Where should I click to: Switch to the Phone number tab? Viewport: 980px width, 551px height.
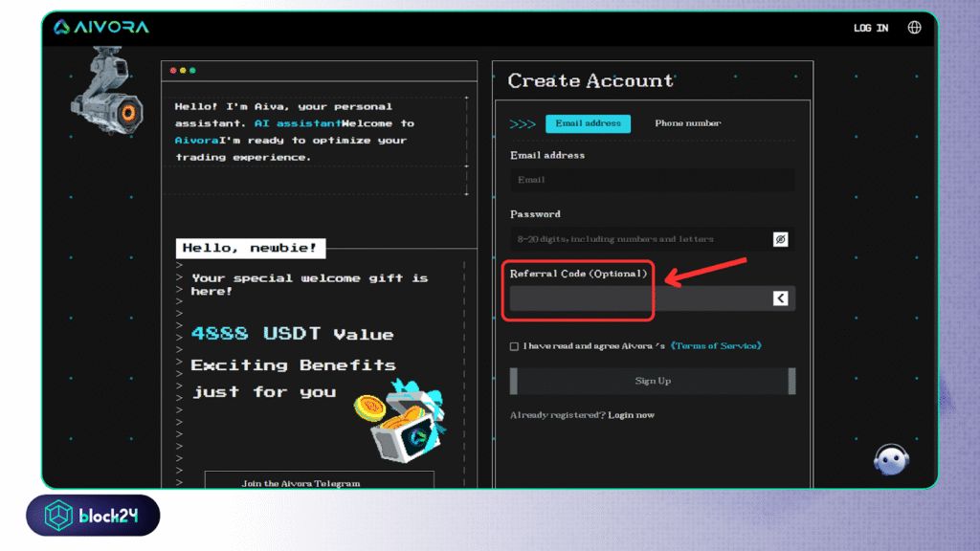[x=687, y=123]
